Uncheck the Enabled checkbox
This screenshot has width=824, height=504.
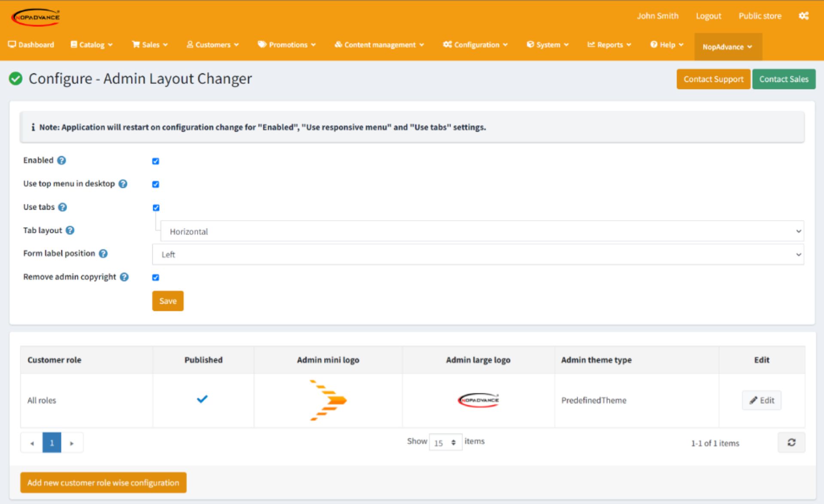pos(155,161)
